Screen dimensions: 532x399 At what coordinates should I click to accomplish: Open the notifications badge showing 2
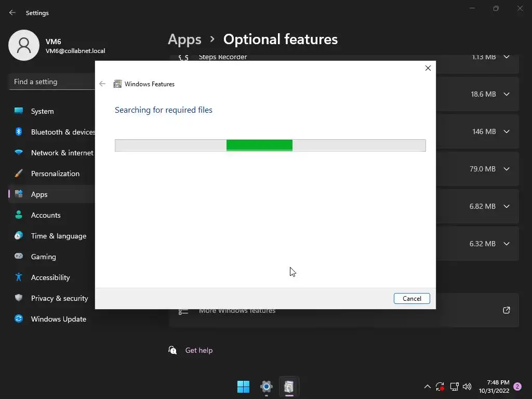517,387
